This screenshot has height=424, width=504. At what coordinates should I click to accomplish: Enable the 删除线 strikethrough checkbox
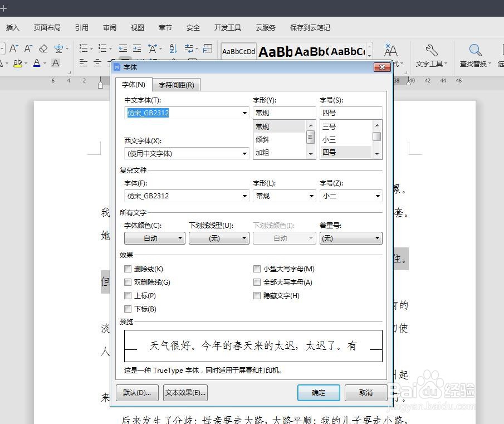[128, 269]
